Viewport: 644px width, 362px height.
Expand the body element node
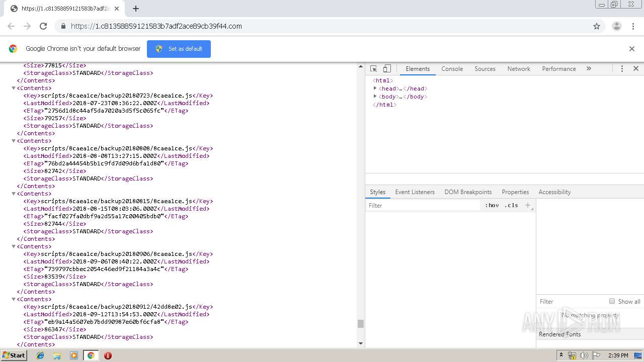(375, 97)
